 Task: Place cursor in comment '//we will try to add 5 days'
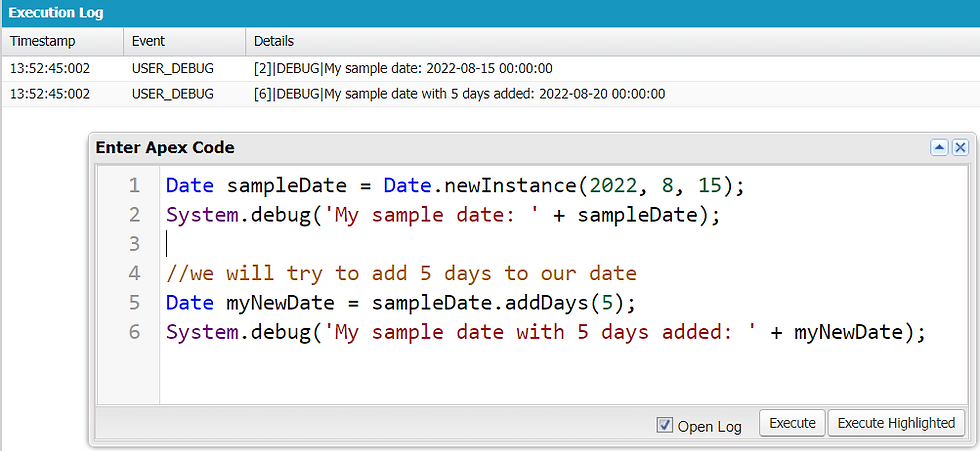coord(401,274)
